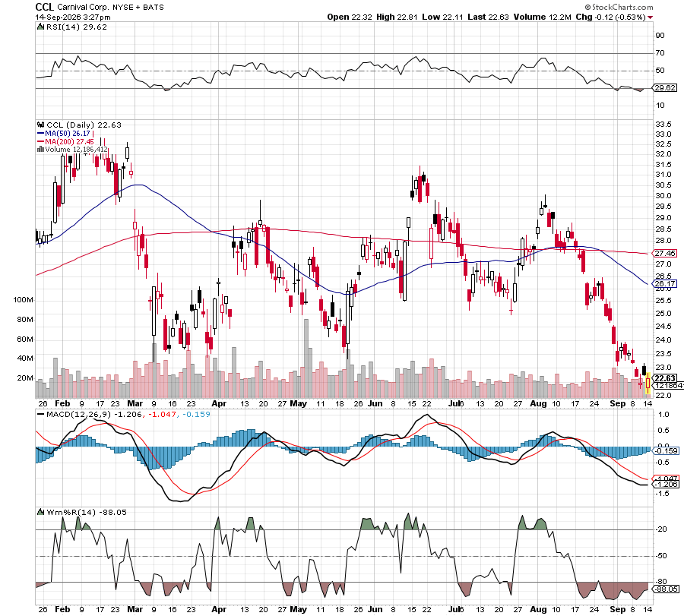Viewport: 684px width, 616px height.
Task: Click the red down arrow beside Chg
Action: click(650, 17)
